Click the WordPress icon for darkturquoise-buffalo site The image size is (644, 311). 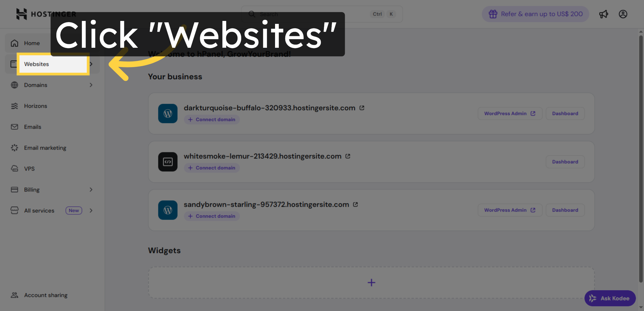click(168, 114)
